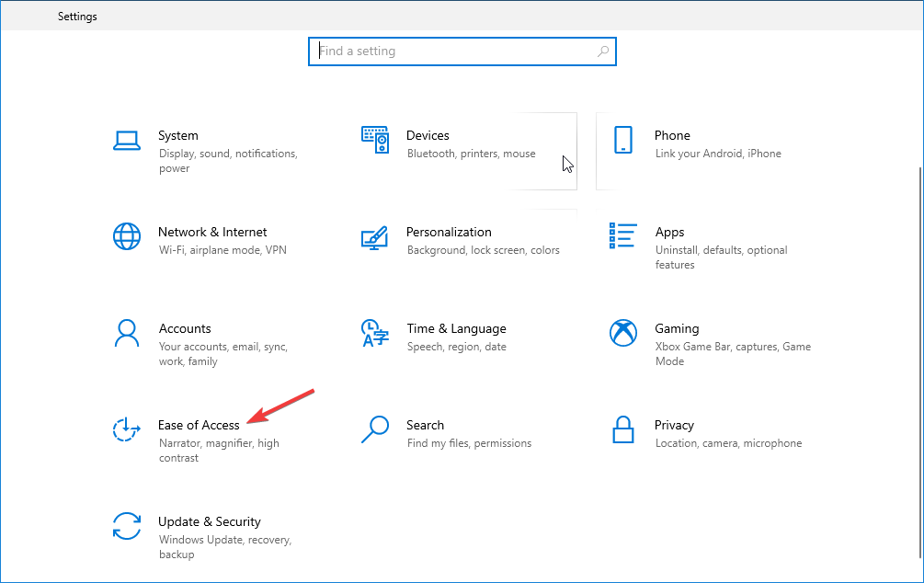924x583 pixels.
Task: Click the Time & Language clock icon
Action: pos(375,333)
